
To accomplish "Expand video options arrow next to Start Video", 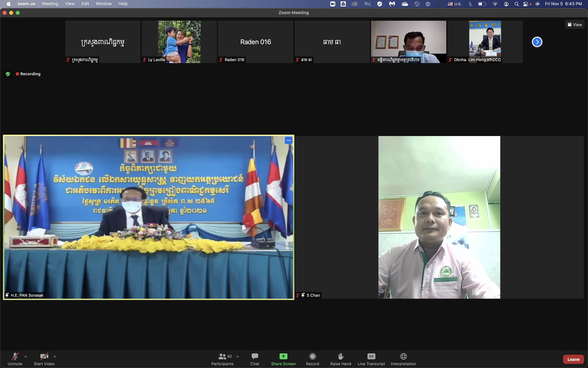I will [x=55, y=356].
